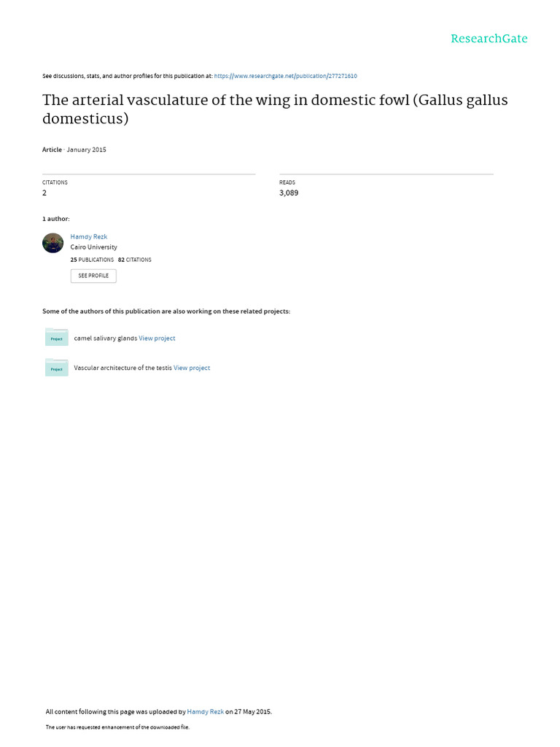This screenshot has width=560, height=747.
Task: Click the 3,089 reads count
Action: [289, 193]
